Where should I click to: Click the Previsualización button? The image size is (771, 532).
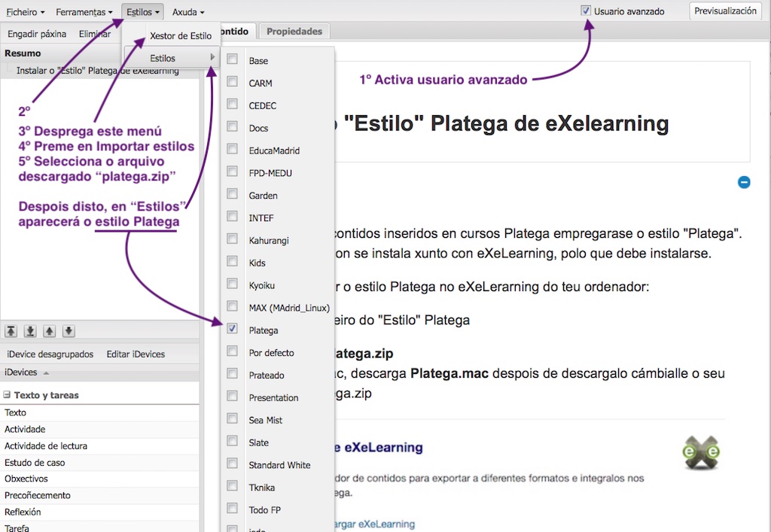727,11
